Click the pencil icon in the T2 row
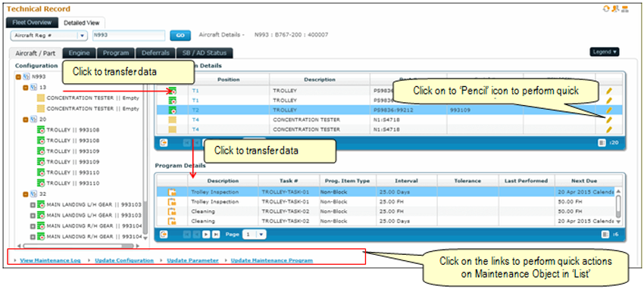This screenshot has width=644, height=292. [609, 110]
